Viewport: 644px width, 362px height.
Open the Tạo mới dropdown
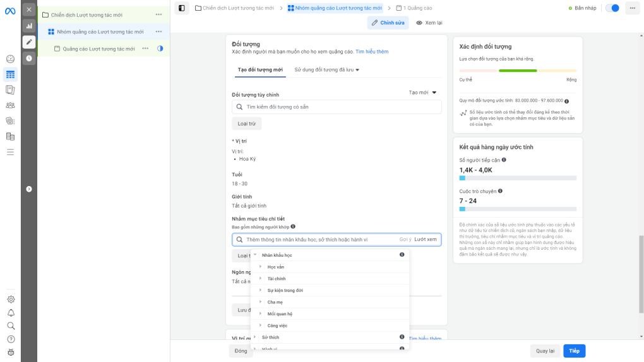[x=422, y=92]
